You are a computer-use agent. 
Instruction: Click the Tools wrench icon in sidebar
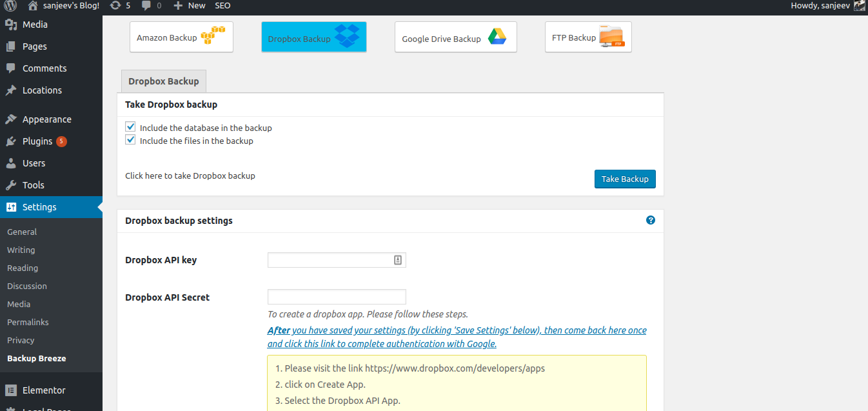click(11, 185)
